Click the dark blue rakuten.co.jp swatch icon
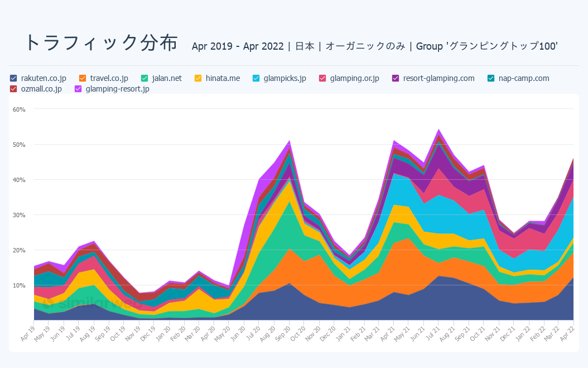Screen dimensions: 588x368 point(12,78)
